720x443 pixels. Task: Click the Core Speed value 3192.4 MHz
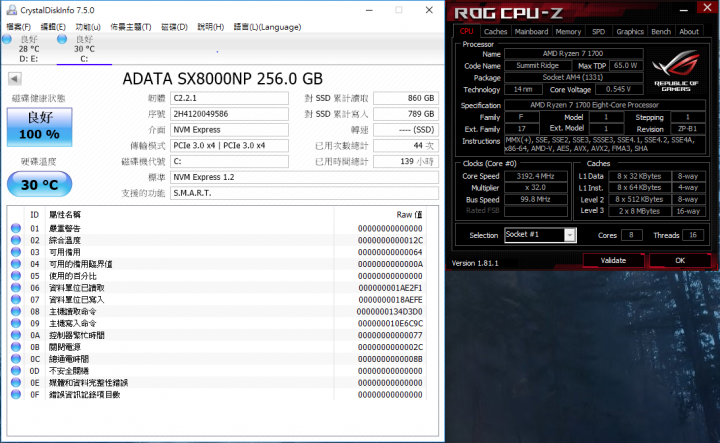[535, 176]
